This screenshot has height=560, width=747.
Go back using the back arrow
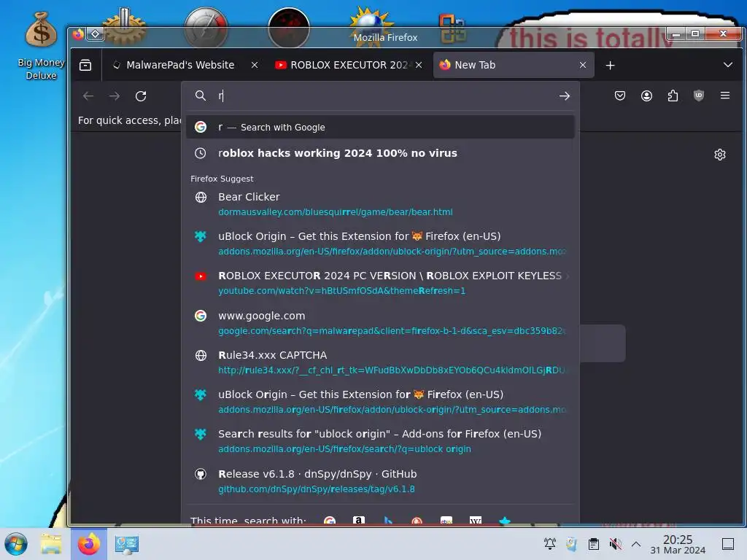(88, 96)
